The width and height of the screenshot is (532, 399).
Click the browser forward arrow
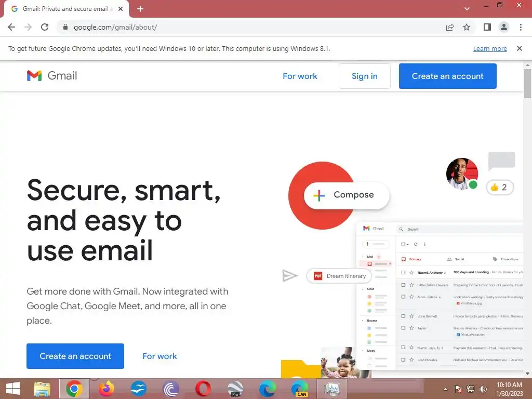click(x=28, y=27)
